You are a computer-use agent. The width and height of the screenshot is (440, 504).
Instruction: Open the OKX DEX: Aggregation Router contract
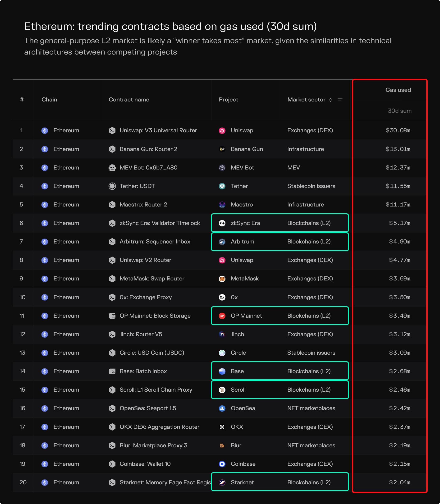[x=159, y=427]
